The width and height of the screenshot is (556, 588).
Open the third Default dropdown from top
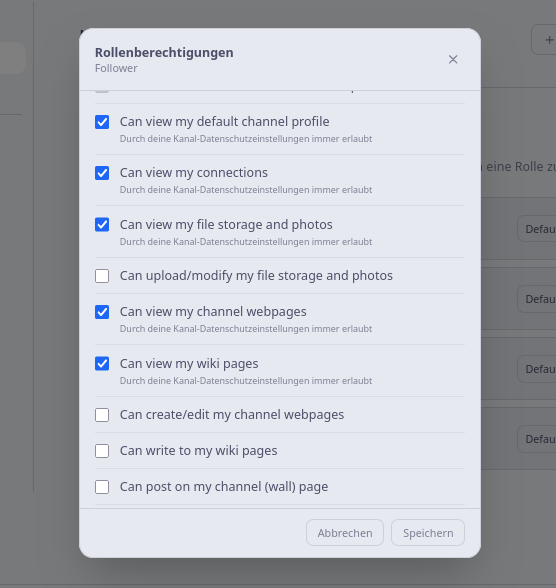point(537,369)
